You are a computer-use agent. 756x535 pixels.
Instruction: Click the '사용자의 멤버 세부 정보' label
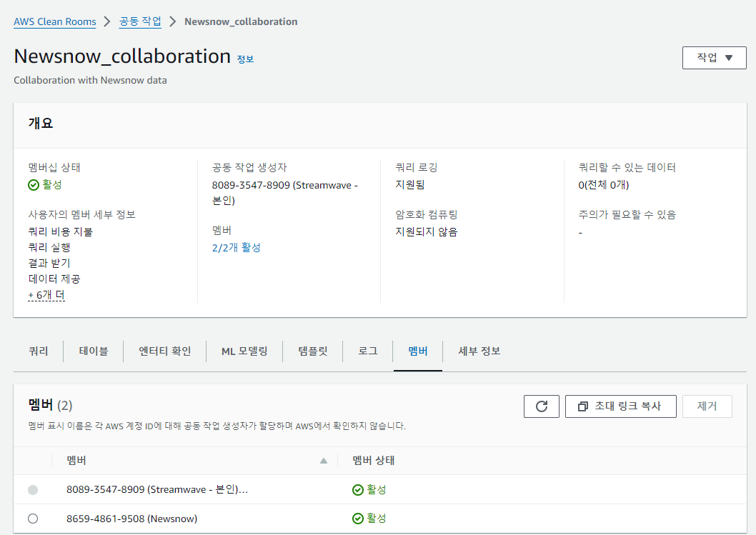82,214
